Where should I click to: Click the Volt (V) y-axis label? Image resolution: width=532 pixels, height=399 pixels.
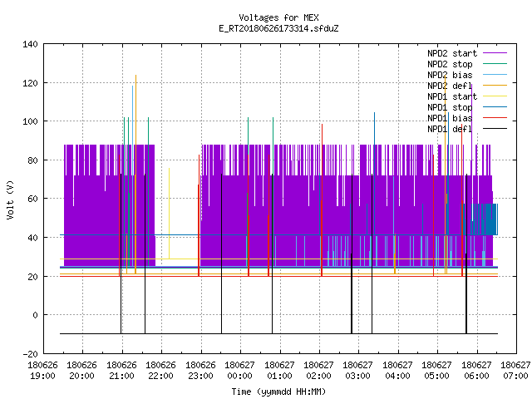click(10, 199)
